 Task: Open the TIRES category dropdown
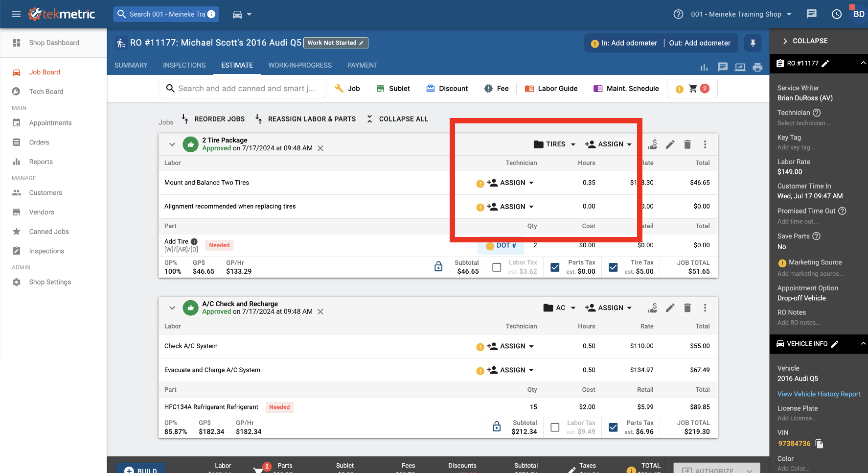click(x=555, y=144)
